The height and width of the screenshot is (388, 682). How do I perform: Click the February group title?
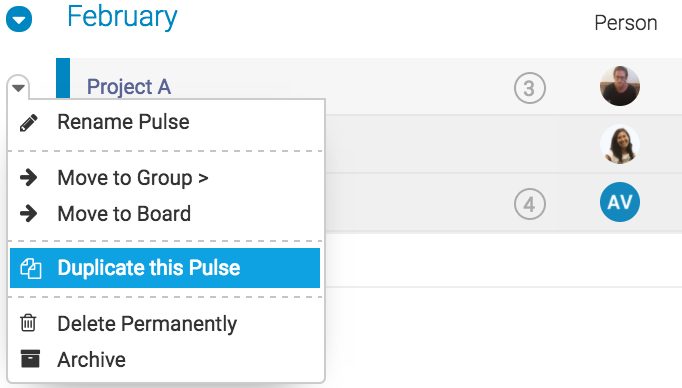[122, 17]
